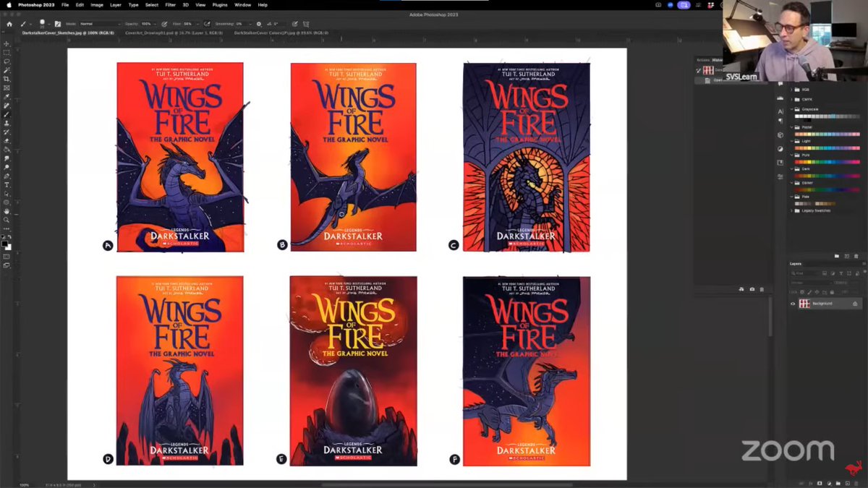The height and width of the screenshot is (488, 868).
Task: Delete swatch using Swatches trash icon
Action: pos(856,256)
